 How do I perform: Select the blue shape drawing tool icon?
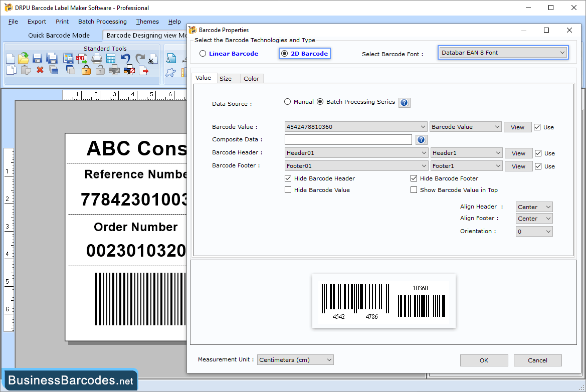171,72
